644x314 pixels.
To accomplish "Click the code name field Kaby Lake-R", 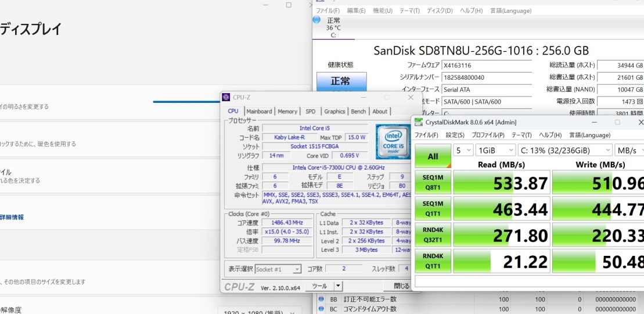I will coord(289,137).
